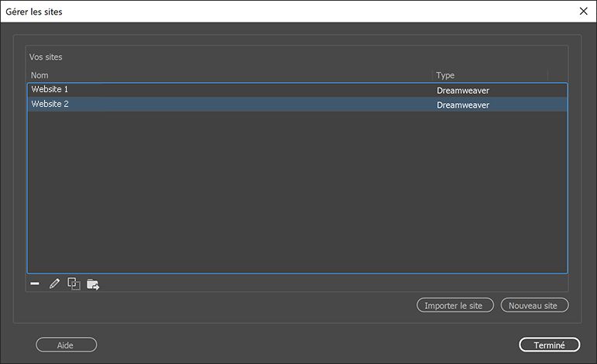Confirm with the Terminé button
The height and width of the screenshot is (364, 597).
click(x=550, y=345)
